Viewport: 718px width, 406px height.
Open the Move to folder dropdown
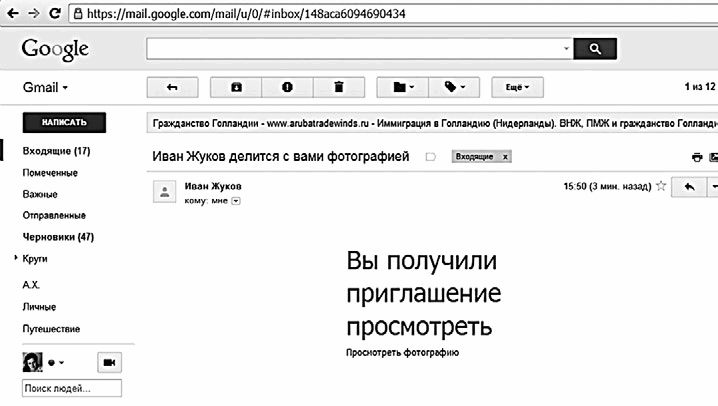[403, 87]
